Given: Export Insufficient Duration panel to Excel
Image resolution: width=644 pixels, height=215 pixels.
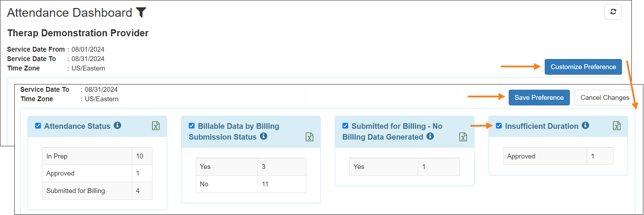Looking at the screenshot, I should [x=617, y=126].
